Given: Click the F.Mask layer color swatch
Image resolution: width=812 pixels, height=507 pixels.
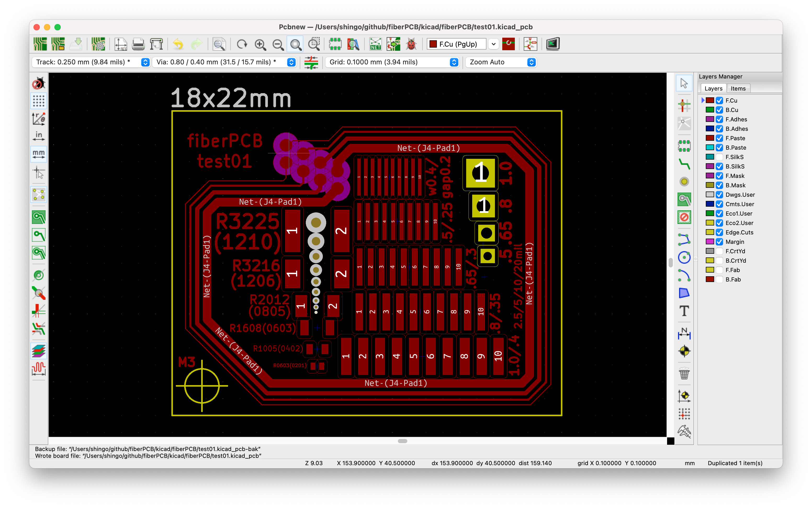Looking at the screenshot, I should [x=709, y=176].
